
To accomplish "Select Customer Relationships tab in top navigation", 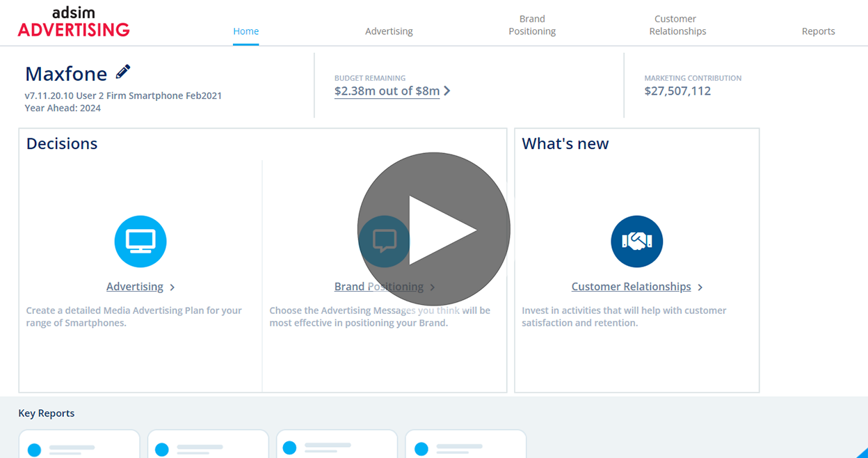I will click(677, 25).
